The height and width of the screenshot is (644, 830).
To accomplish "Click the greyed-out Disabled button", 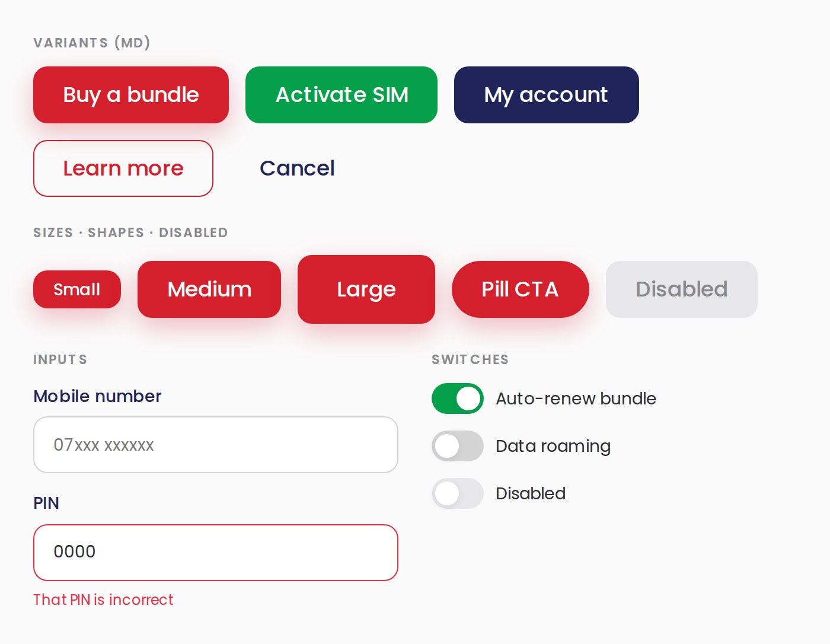I will point(682,289).
